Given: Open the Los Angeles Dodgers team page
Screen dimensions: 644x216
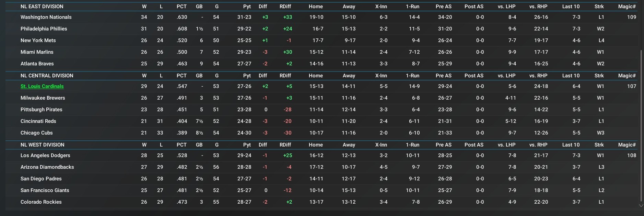Looking at the screenshot, I should [x=45, y=155].
